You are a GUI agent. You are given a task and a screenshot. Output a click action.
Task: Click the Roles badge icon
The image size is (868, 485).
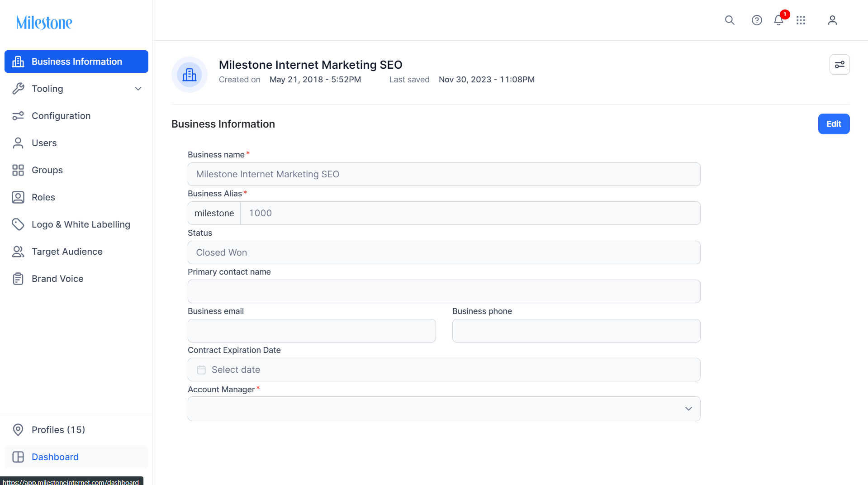[x=18, y=197]
